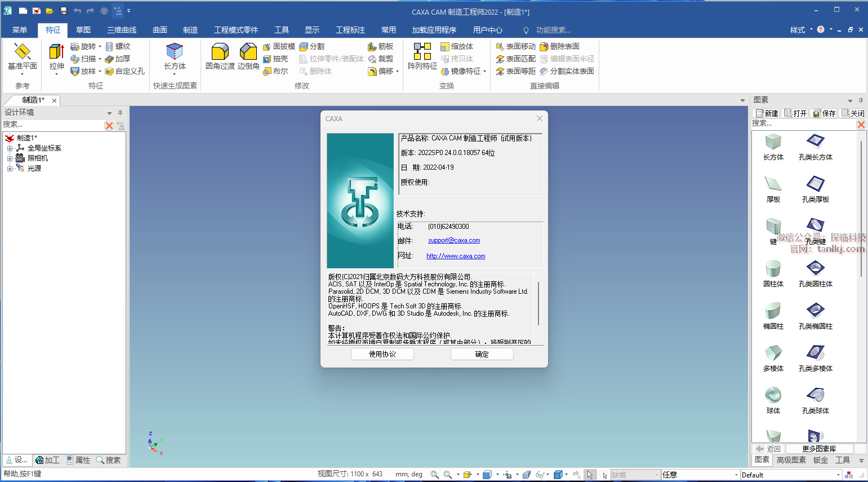
Task: Expand the 光源 tree node
Action: [x=10, y=169]
